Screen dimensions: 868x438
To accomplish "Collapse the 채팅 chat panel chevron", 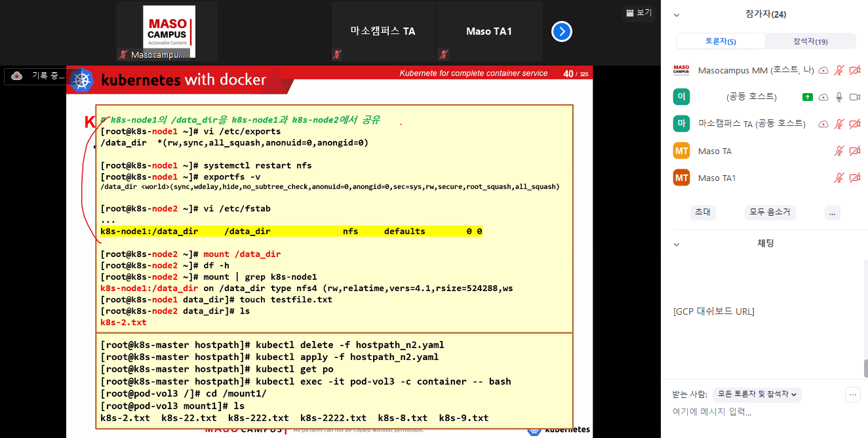I will (x=677, y=243).
